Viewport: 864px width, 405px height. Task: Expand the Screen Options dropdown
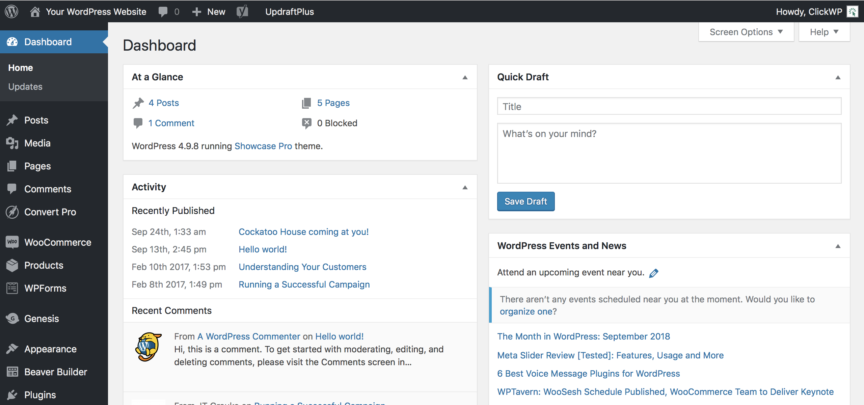coord(745,32)
